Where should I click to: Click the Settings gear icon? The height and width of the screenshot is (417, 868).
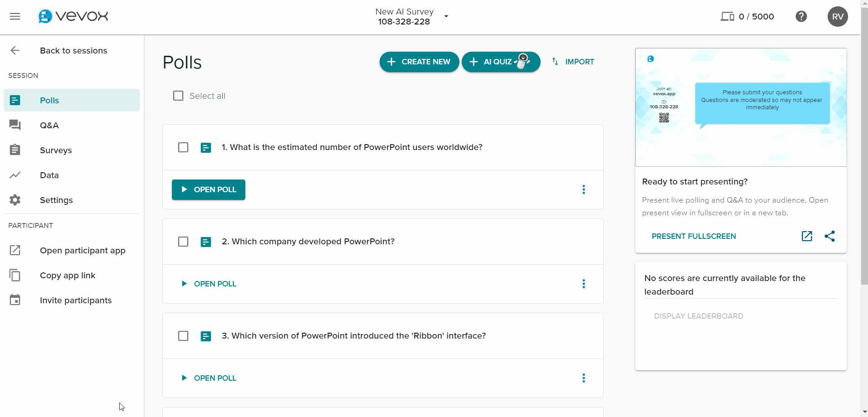15,200
